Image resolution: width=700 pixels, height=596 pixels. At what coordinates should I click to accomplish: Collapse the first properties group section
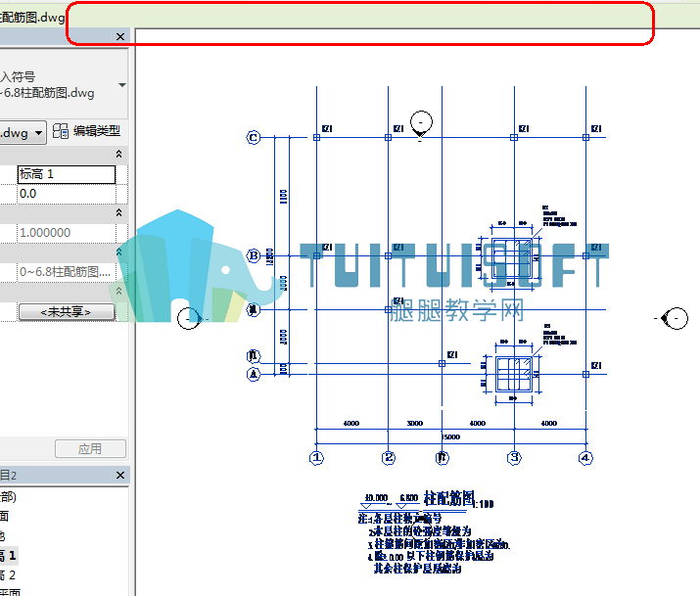click(x=118, y=154)
